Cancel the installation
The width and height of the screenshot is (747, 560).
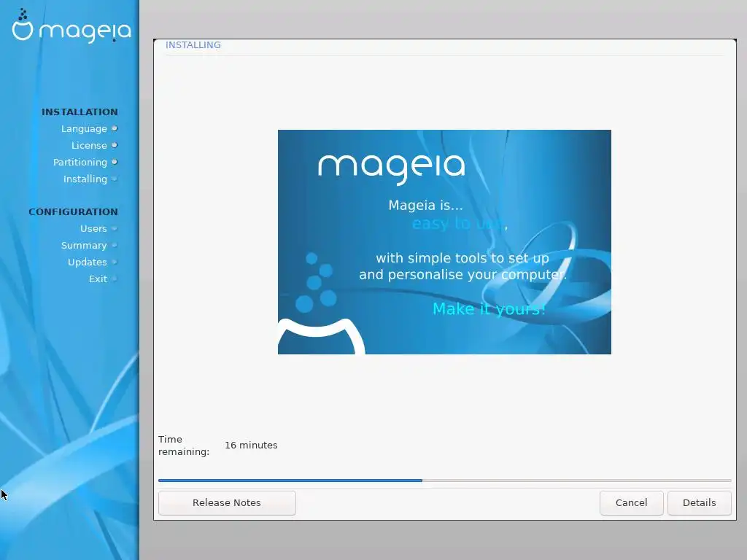(x=631, y=503)
